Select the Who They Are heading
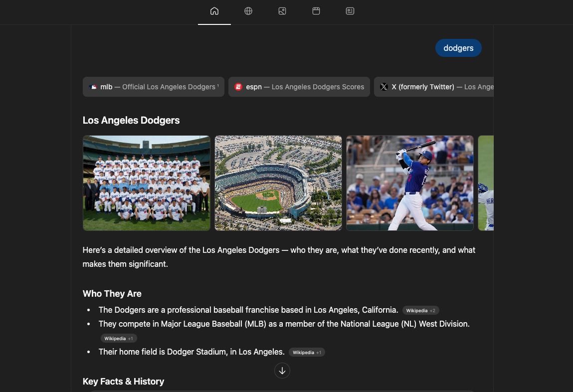Viewport: 573px width, 392px height. [x=112, y=294]
